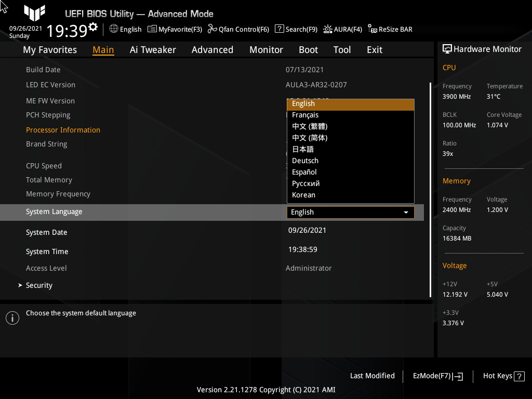Select Español from the language list
The width and height of the screenshot is (532, 399).
click(x=304, y=172)
